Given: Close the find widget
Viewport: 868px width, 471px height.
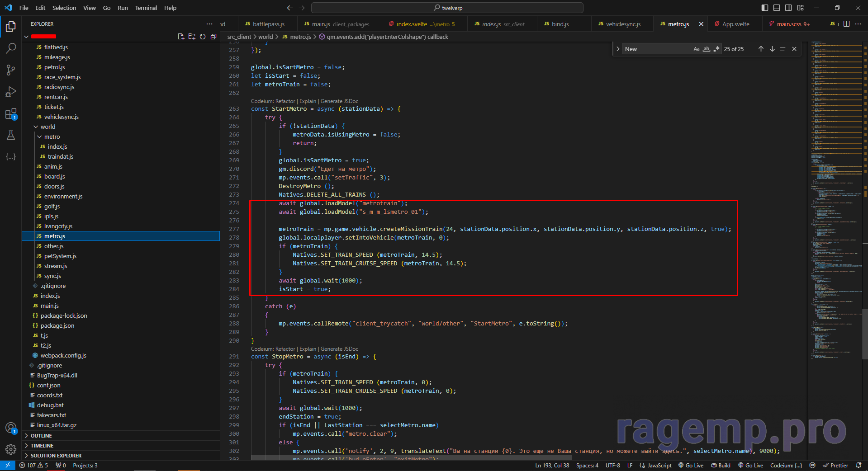Looking at the screenshot, I should click(x=794, y=49).
